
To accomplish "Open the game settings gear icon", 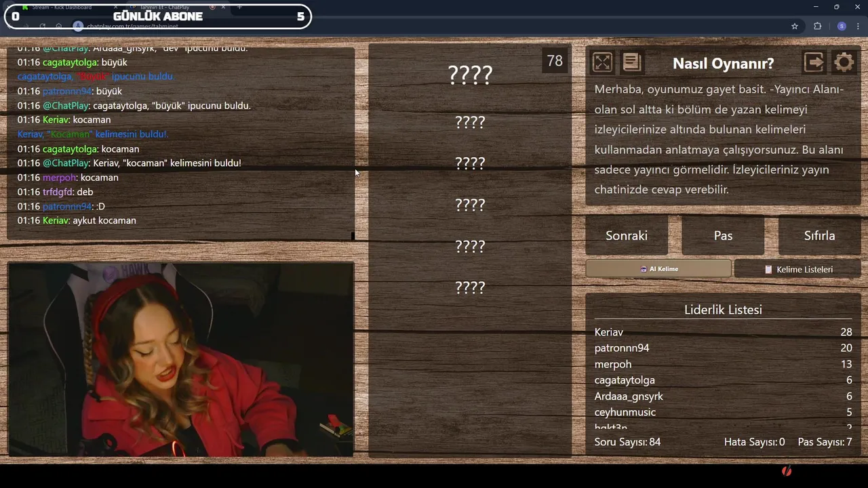I will pyautogui.click(x=844, y=62).
